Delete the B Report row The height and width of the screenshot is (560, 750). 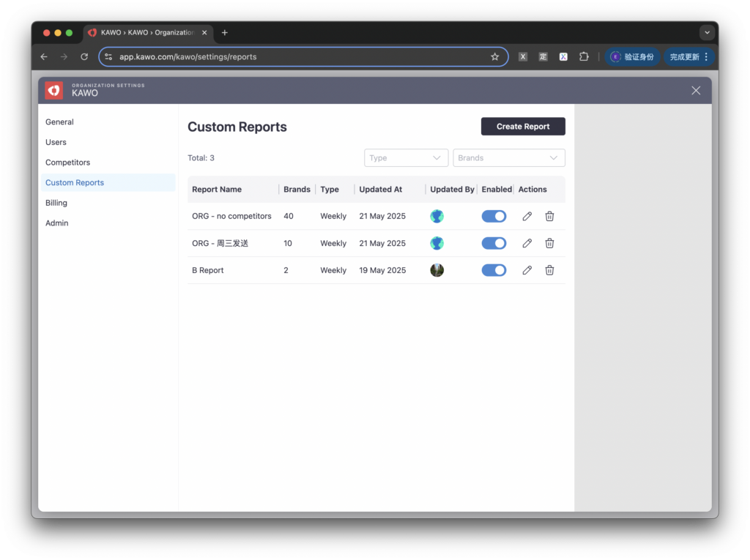tap(549, 271)
